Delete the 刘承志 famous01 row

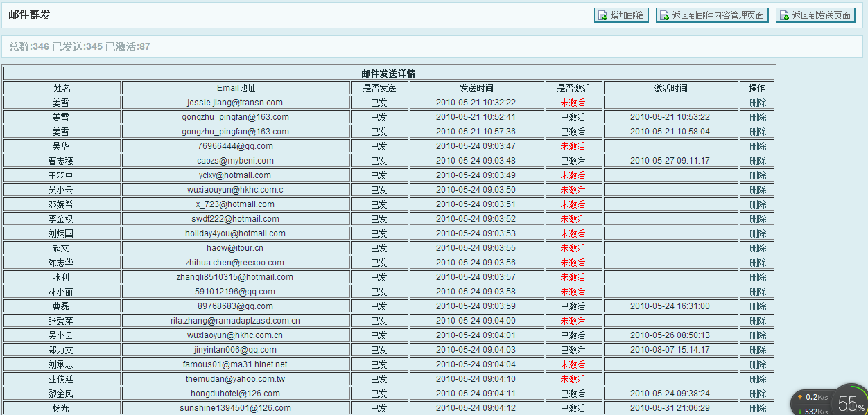point(758,364)
